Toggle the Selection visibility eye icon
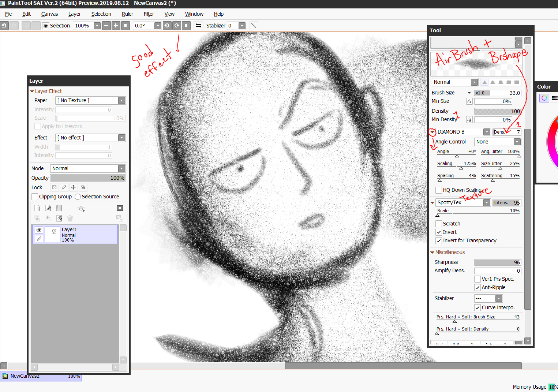The image size is (558, 392). (x=46, y=26)
